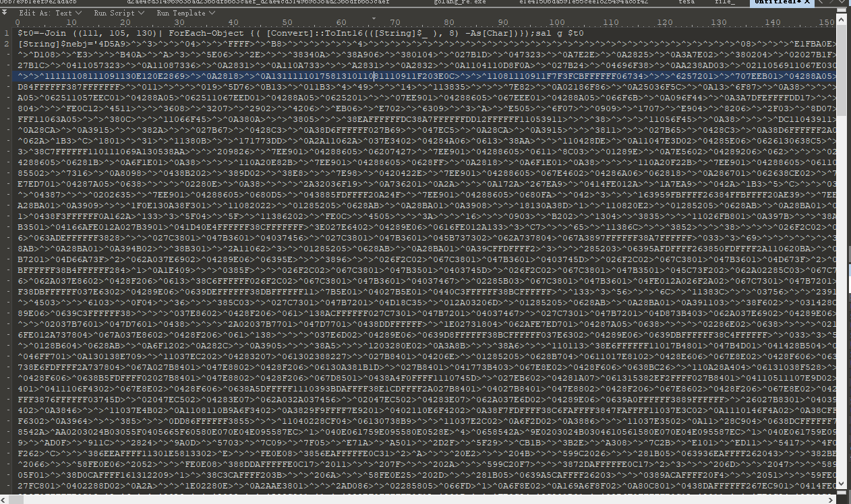Click the text 'ForEach-Object' on line 1
Viewport: 851px width, 504px height.
(x=206, y=33)
